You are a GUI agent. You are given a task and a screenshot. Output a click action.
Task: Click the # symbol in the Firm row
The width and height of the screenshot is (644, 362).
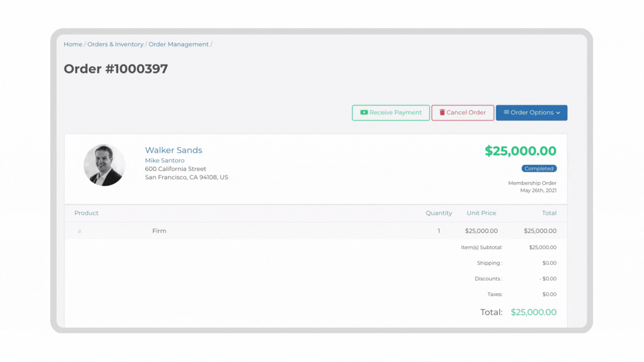click(80, 232)
